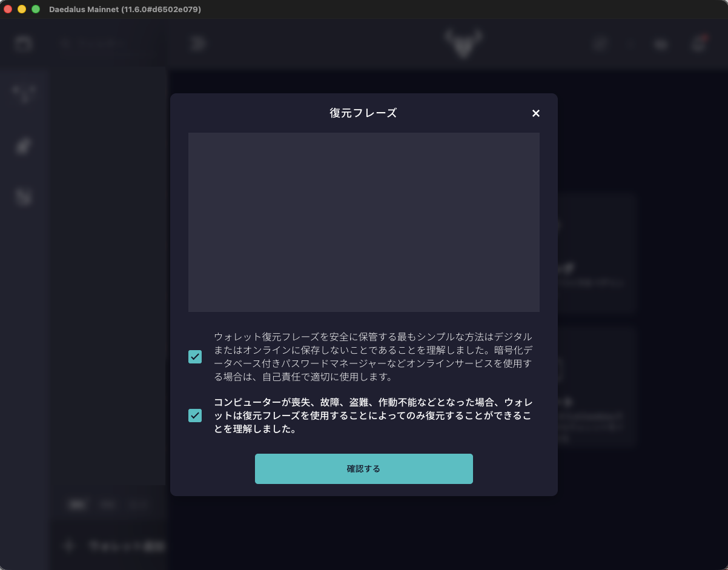Click the 復元フレーズ dialog title
Viewport: 728px width, 570px height.
(x=363, y=113)
